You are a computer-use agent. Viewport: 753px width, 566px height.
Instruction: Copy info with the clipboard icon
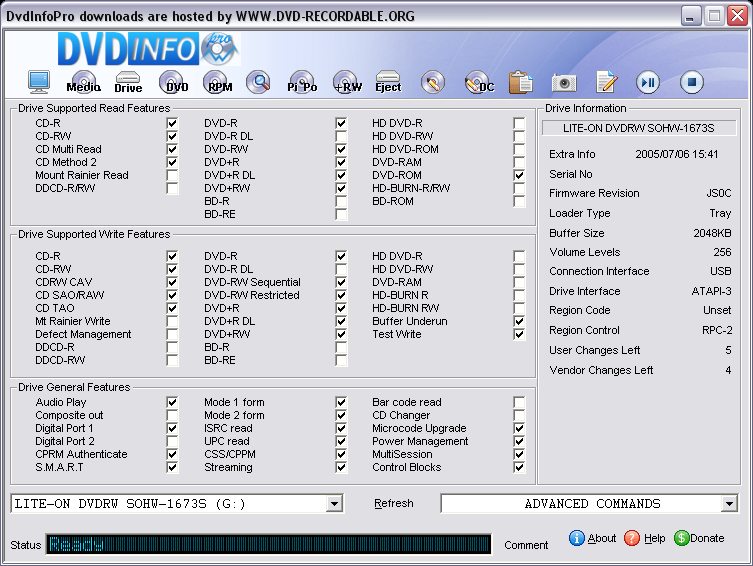click(521, 82)
